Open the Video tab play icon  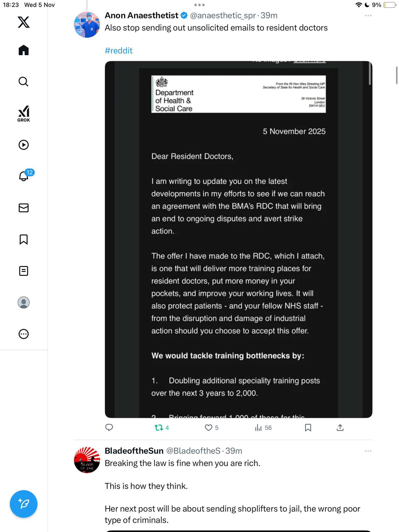click(x=24, y=145)
